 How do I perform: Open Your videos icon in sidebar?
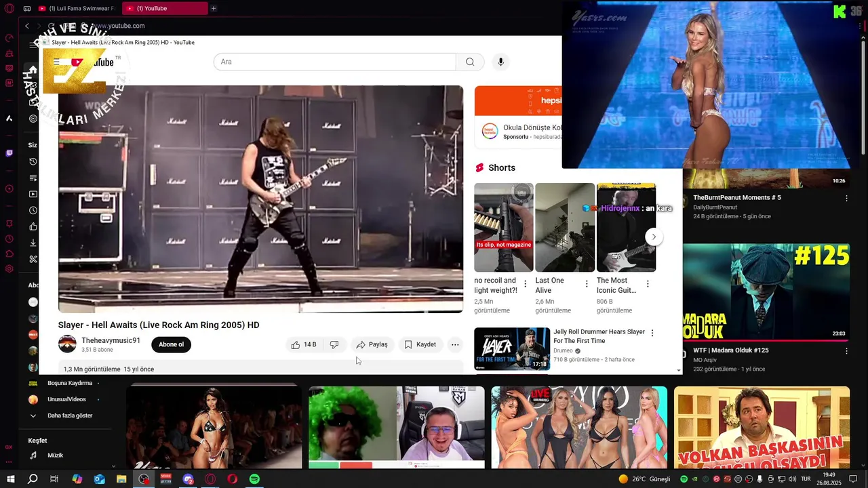(x=33, y=194)
